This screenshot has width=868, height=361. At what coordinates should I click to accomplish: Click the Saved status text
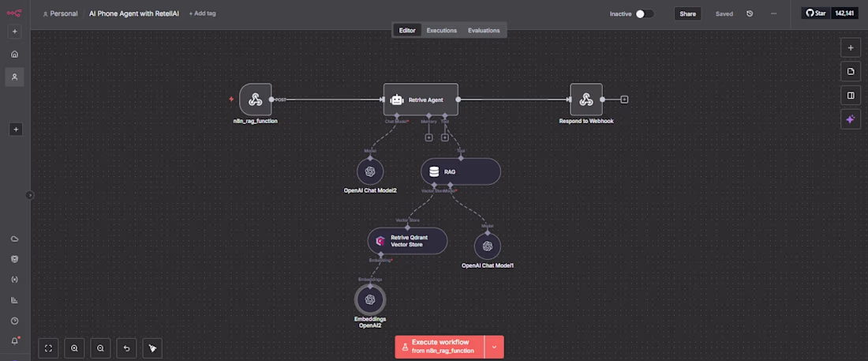click(x=724, y=14)
